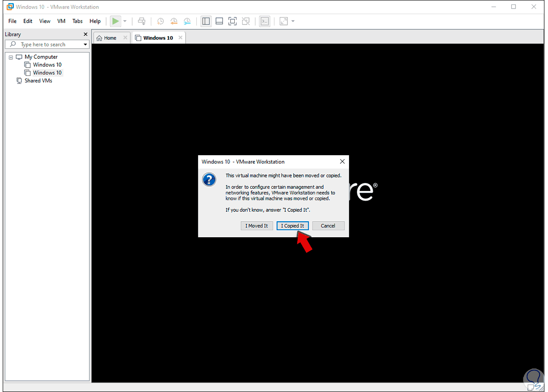Close the moved or copied dialog
The width and height of the screenshot is (548, 392).
[342, 161]
